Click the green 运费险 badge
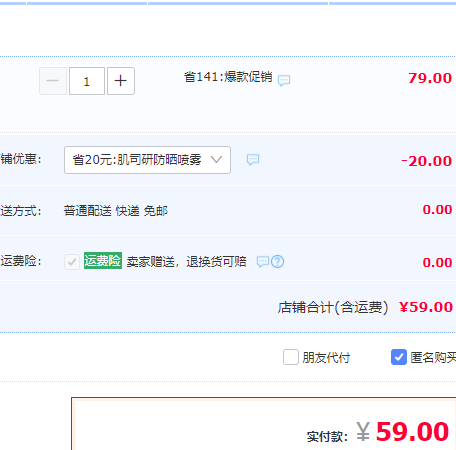 [103, 261]
